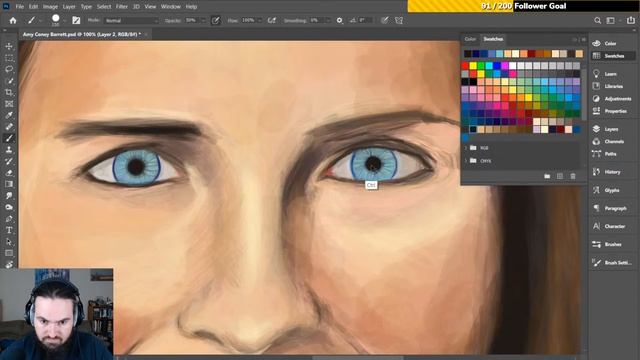Create a new swatch icon
The height and width of the screenshot is (360, 640).
click(x=560, y=176)
